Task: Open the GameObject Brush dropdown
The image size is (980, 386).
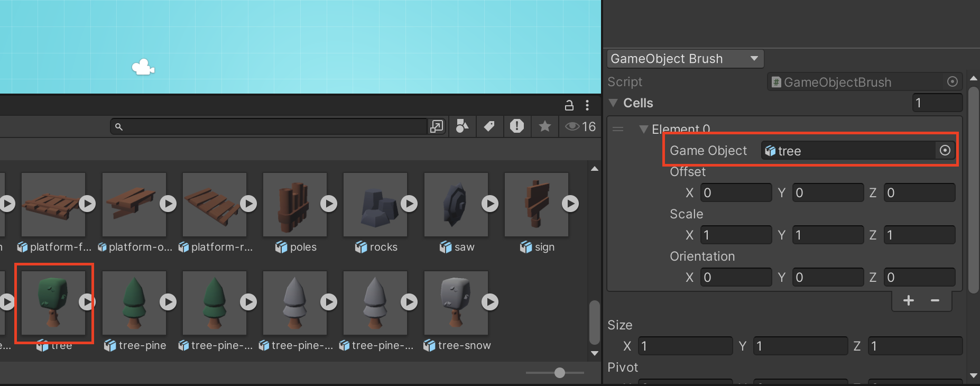Action: tap(685, 59)
